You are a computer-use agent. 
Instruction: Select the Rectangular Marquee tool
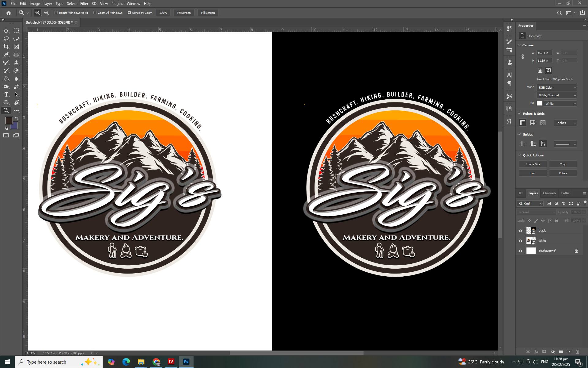click(17, 31)
